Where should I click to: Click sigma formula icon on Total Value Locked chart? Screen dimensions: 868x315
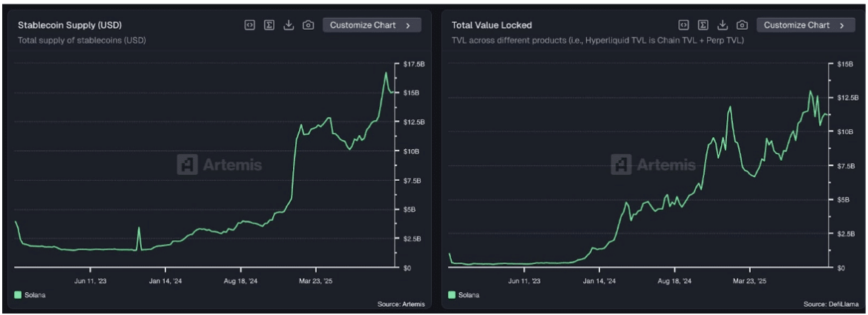[x=703, y=25]
